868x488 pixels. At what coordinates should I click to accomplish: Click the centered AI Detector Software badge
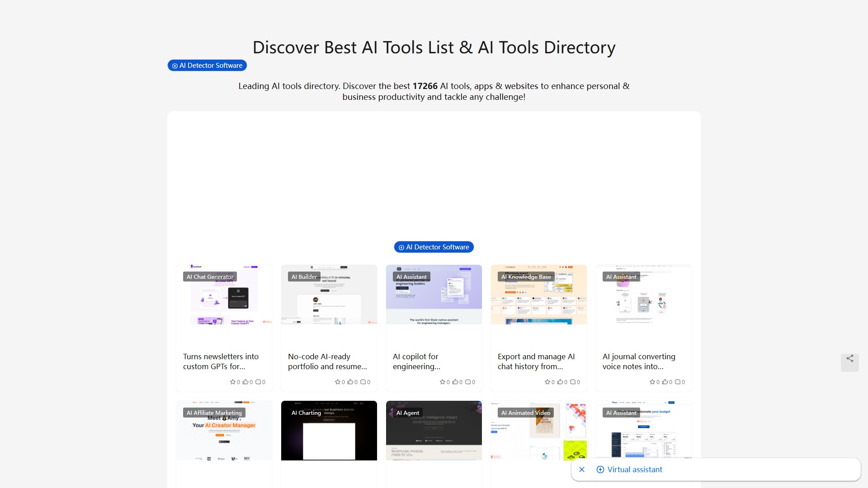[434, 247]
